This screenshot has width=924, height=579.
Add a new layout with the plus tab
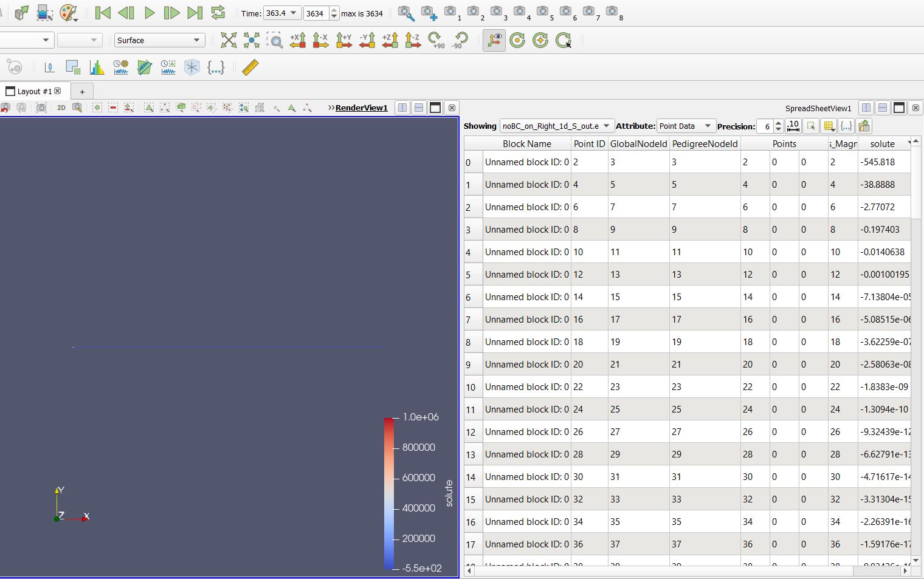click(x=82, y=91)
